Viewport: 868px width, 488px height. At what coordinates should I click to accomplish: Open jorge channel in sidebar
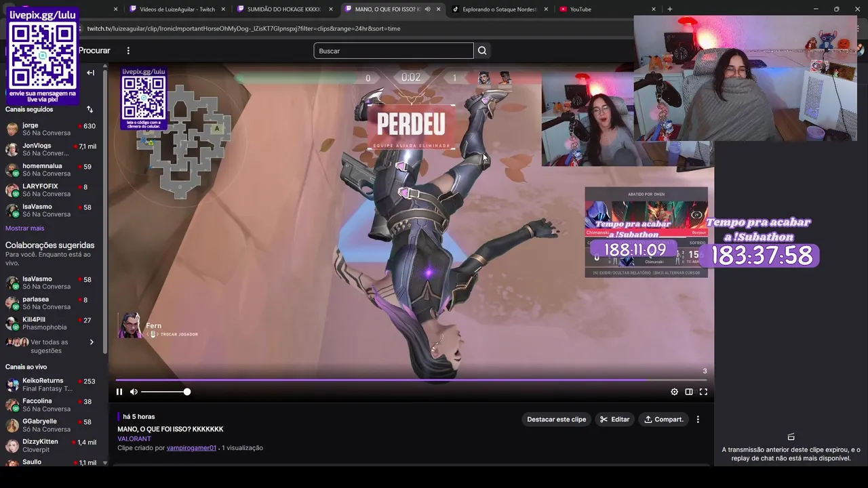click(x=51, y=129)
